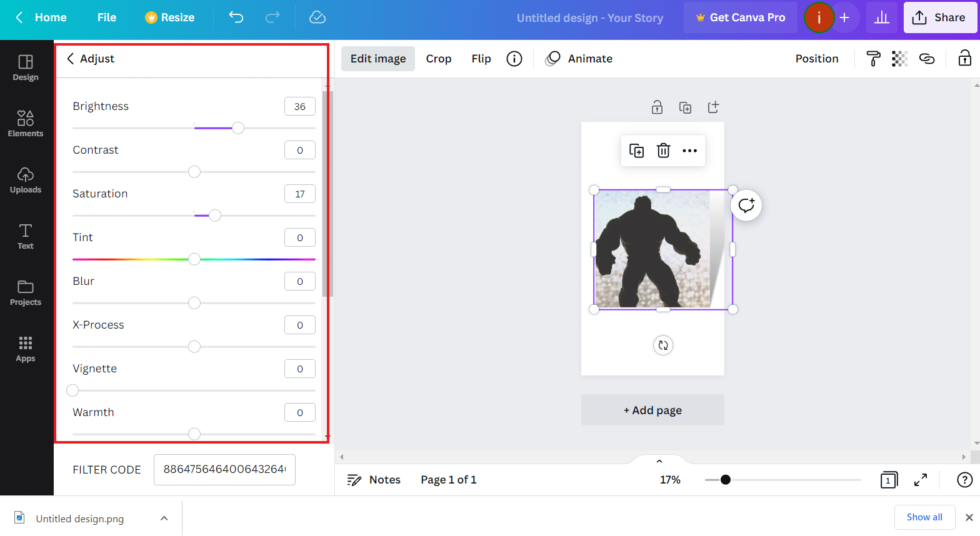Screen dimensions: 980x536
Task: Open the Untitled design.png download options chevron
Action: pyautogui.click(x=164, y=519)
